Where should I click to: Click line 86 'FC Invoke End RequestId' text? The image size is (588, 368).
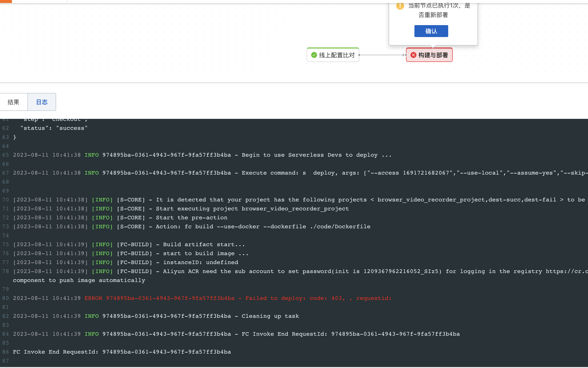click(x=122, y=352)
